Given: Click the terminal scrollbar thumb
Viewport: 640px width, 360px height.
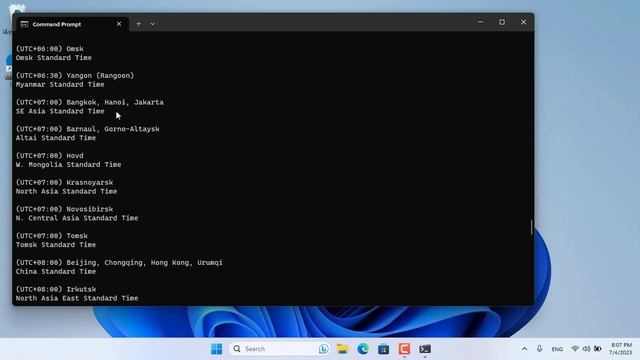Looking at the screenshot, I should (x=531, y=227).
